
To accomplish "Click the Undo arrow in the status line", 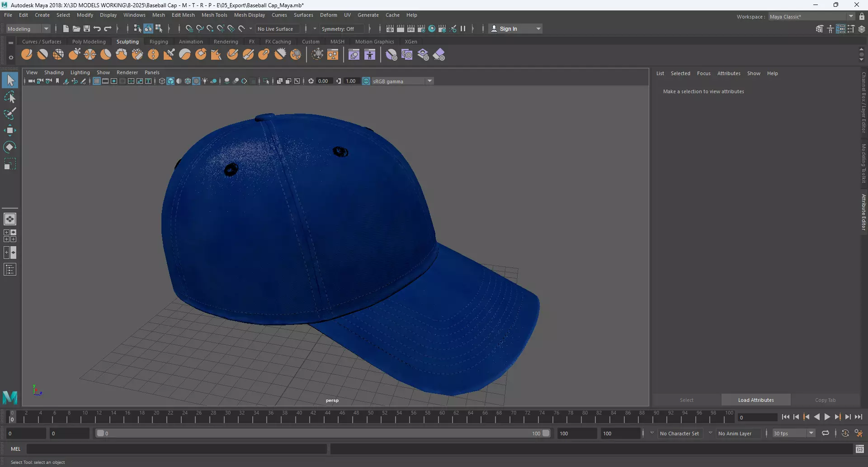I will tap(97, 29).
